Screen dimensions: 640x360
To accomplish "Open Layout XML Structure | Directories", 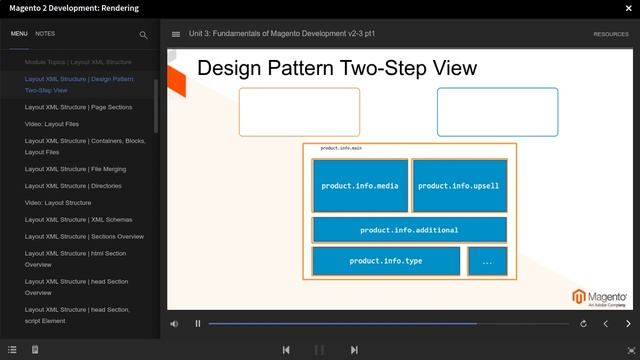I will pos(73,186).
